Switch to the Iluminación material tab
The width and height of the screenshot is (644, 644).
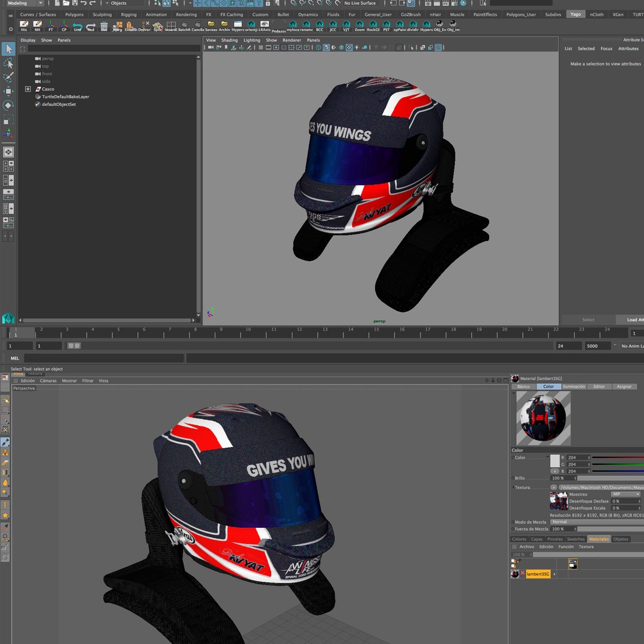574,386
